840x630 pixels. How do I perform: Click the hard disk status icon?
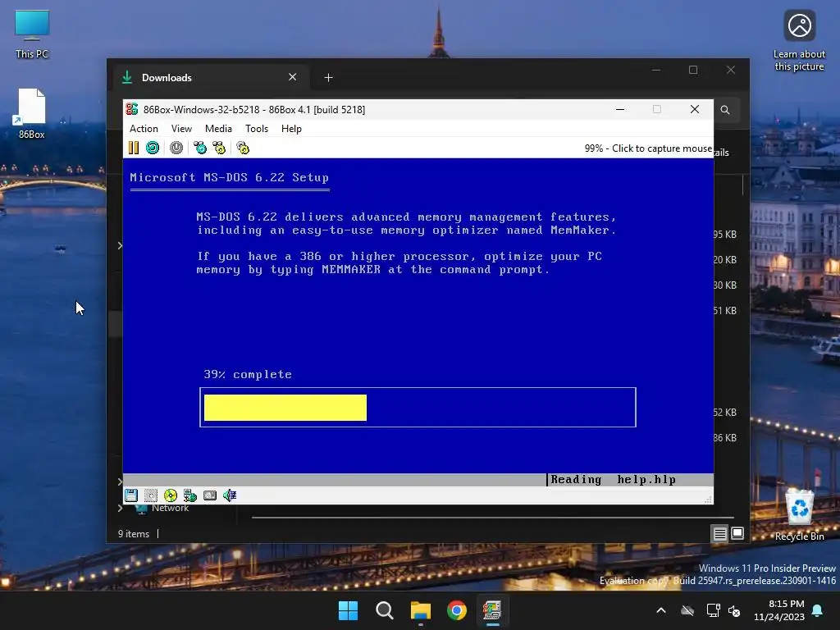[x=210, y=495]
